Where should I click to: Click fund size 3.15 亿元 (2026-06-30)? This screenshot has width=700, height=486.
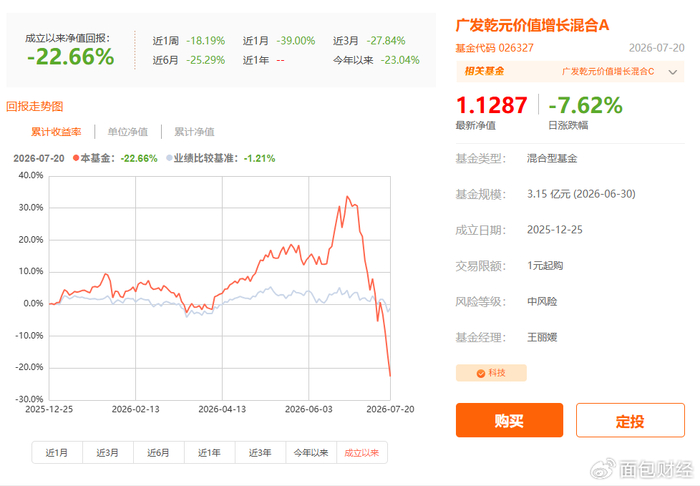[581, 194]
